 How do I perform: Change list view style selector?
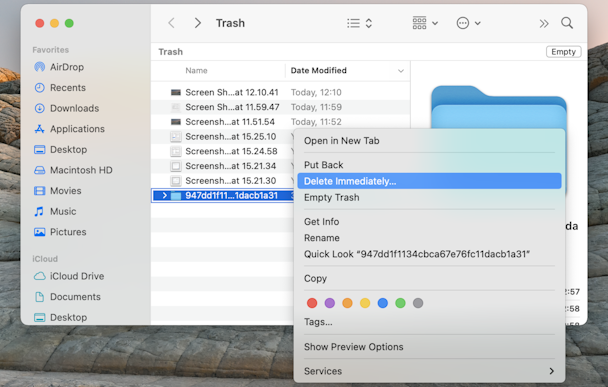(x=359, y=23)
